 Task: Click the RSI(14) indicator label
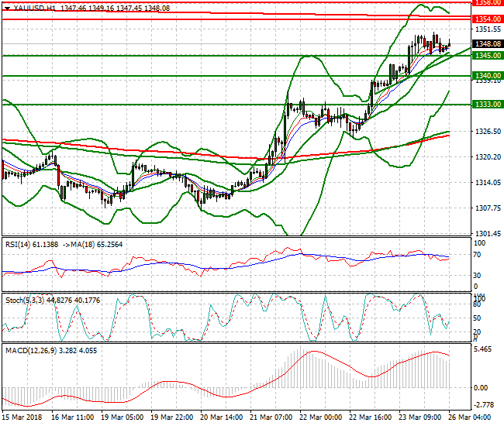[x=18, y=245]
